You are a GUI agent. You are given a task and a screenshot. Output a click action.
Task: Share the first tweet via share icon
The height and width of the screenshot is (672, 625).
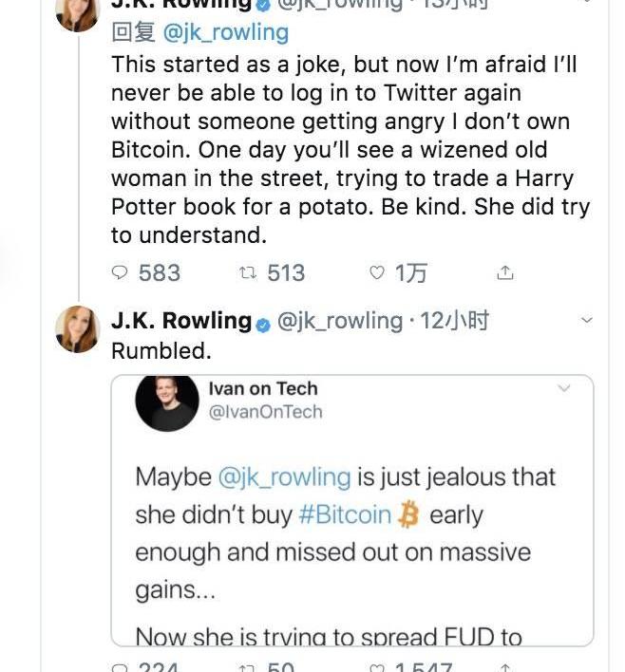point(505,272)
